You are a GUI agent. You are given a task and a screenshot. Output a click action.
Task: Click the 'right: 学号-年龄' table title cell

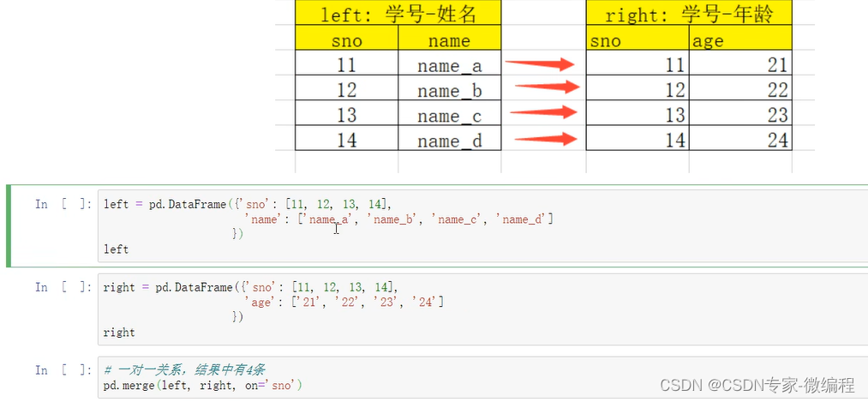tap(689, 13)
